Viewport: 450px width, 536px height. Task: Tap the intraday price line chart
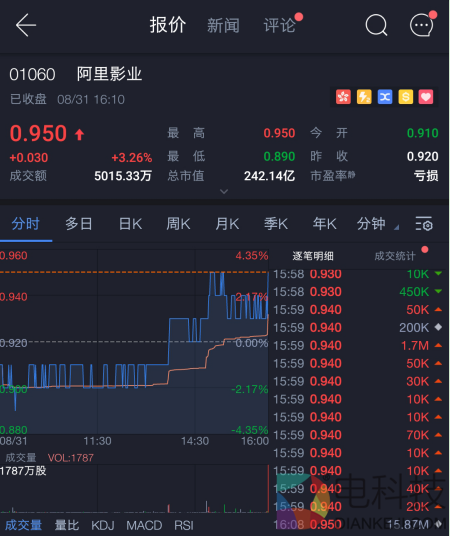click(134, 342)
